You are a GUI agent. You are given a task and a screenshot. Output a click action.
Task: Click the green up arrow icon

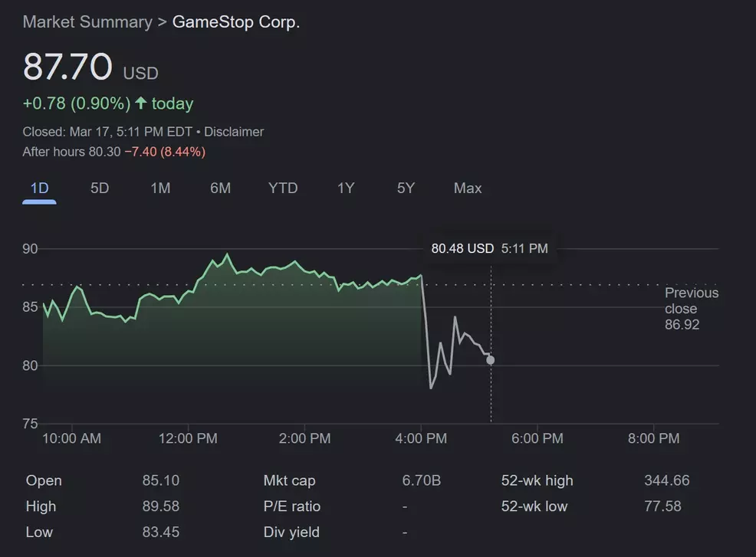[x=140, y=103]
